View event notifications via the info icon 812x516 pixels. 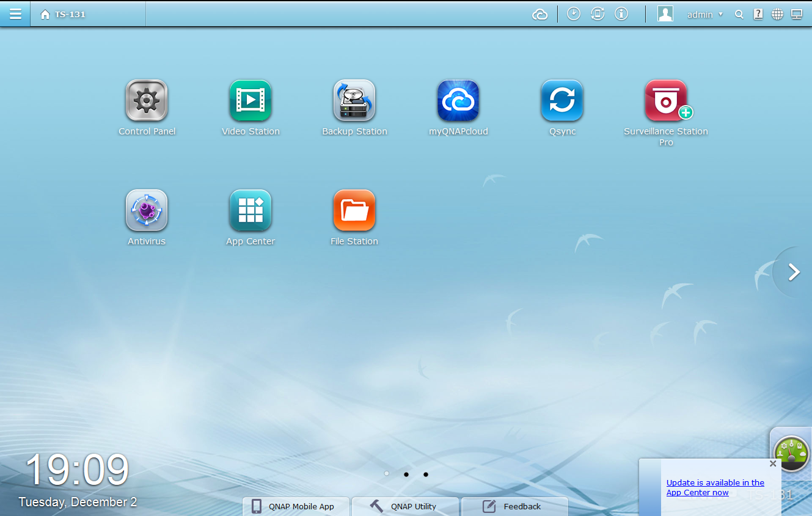(x=621, y=14)
